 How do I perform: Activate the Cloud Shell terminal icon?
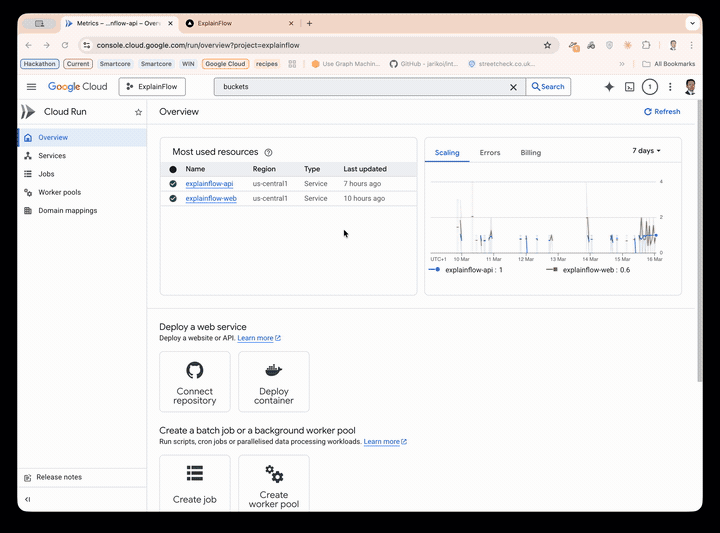(x=630, y=87)
